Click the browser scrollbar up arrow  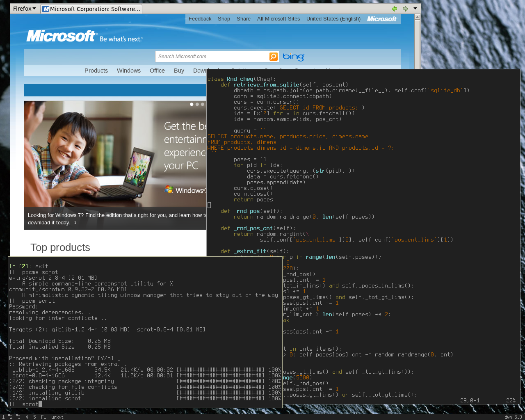pyautogui.click(x=417, y=17)
